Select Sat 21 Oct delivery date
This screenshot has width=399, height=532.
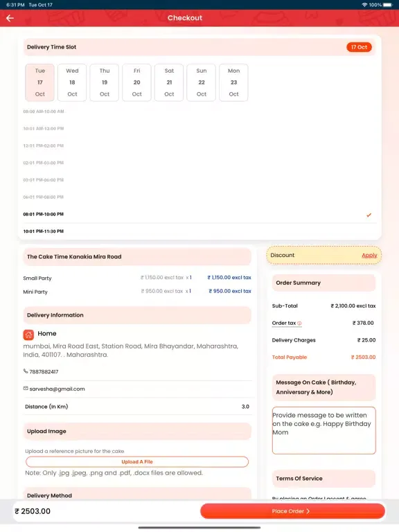(x=169, y=82)
